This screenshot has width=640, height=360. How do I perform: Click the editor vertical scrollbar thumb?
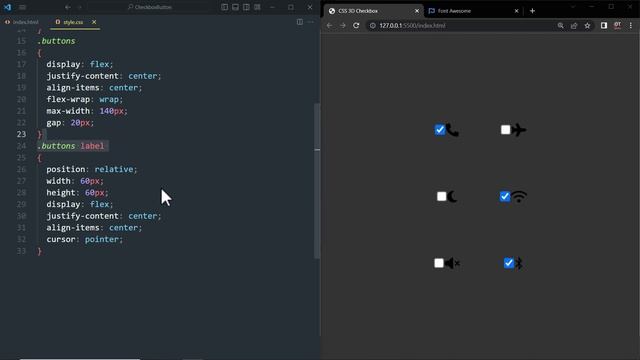click(317, 181)
